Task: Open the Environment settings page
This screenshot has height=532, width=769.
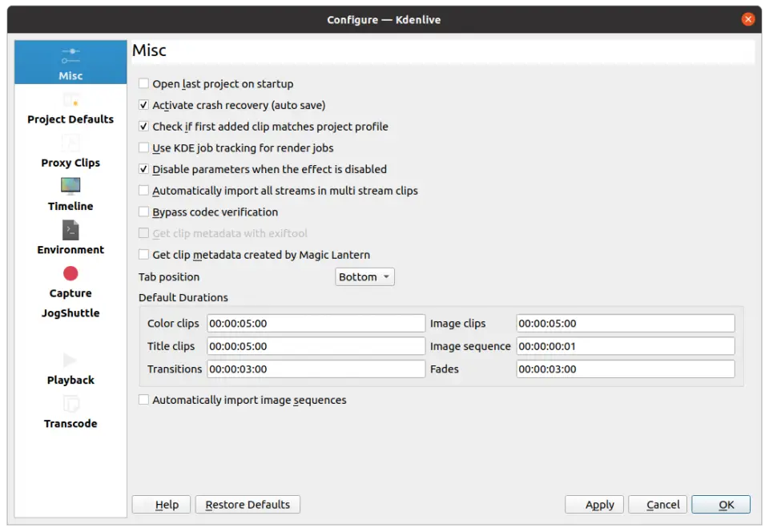Action: [x=70, y=239]
